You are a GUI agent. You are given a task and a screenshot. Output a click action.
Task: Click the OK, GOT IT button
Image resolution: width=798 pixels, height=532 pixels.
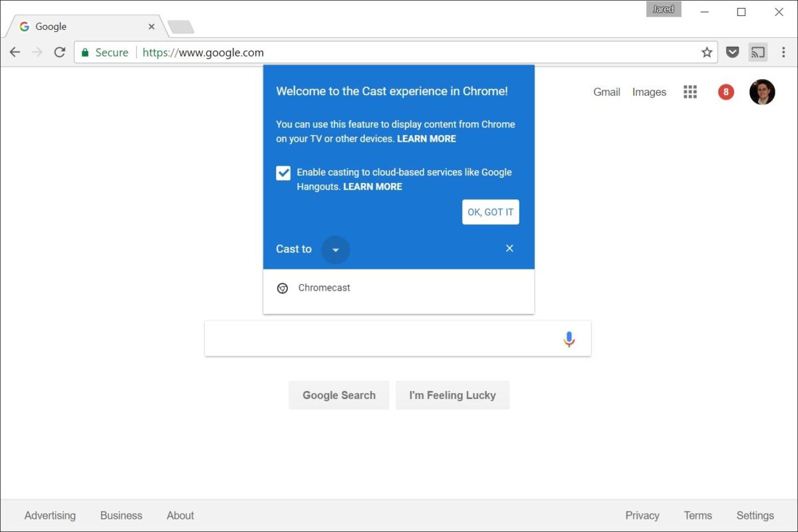click(x=491, y=212)
